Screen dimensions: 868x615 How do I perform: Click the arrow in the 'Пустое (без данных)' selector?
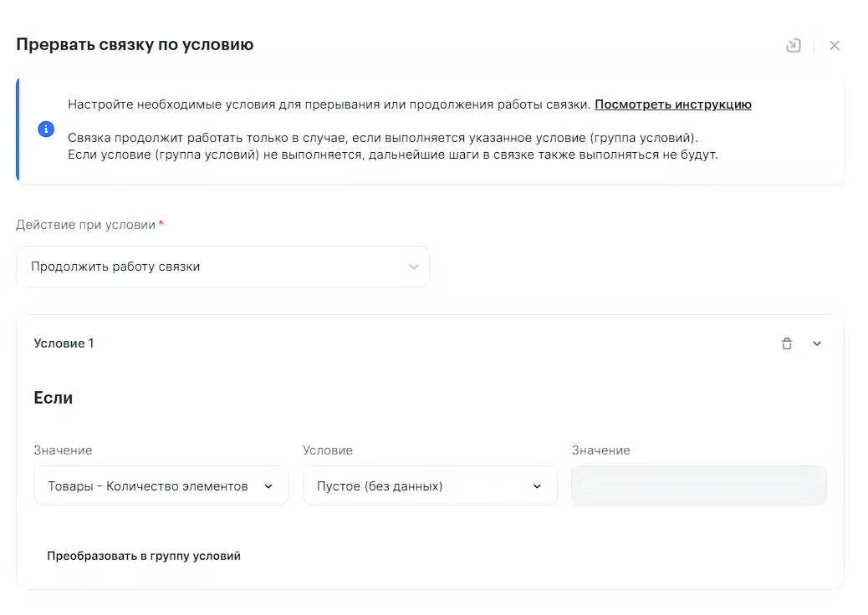(537, 486)
